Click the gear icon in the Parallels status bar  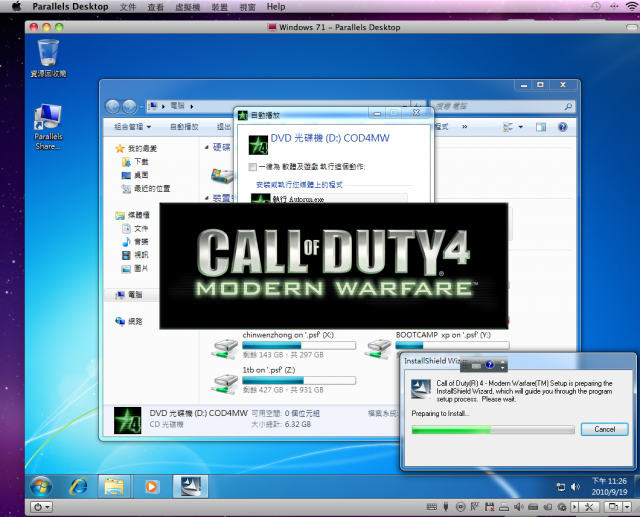562,507
